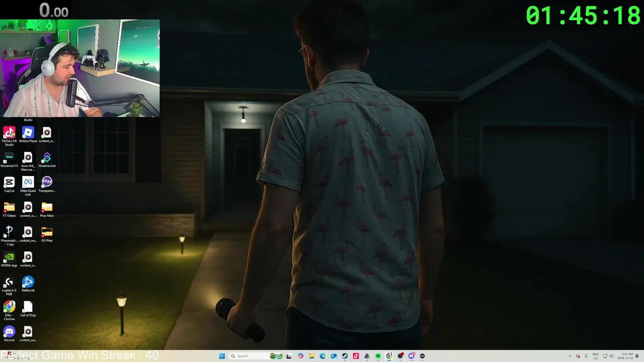Launch Voicemod V3
This screenshot has width=644, height=362.
tap(9, 157)
